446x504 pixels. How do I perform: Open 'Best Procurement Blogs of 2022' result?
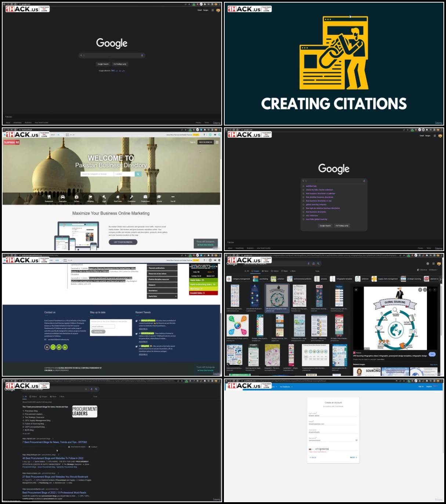54,493
